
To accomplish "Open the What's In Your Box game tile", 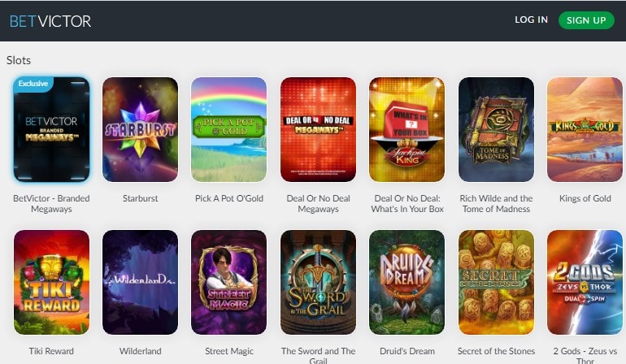I will [x=406, y=129].
